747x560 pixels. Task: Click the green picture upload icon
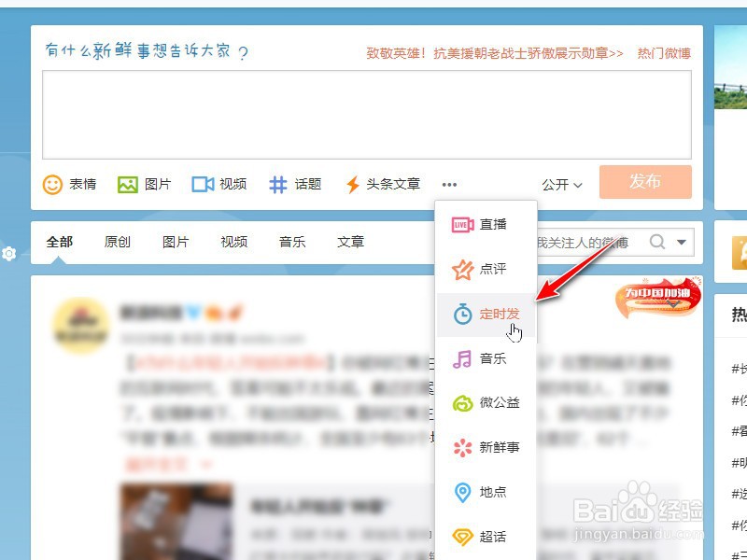click(128, 184)
